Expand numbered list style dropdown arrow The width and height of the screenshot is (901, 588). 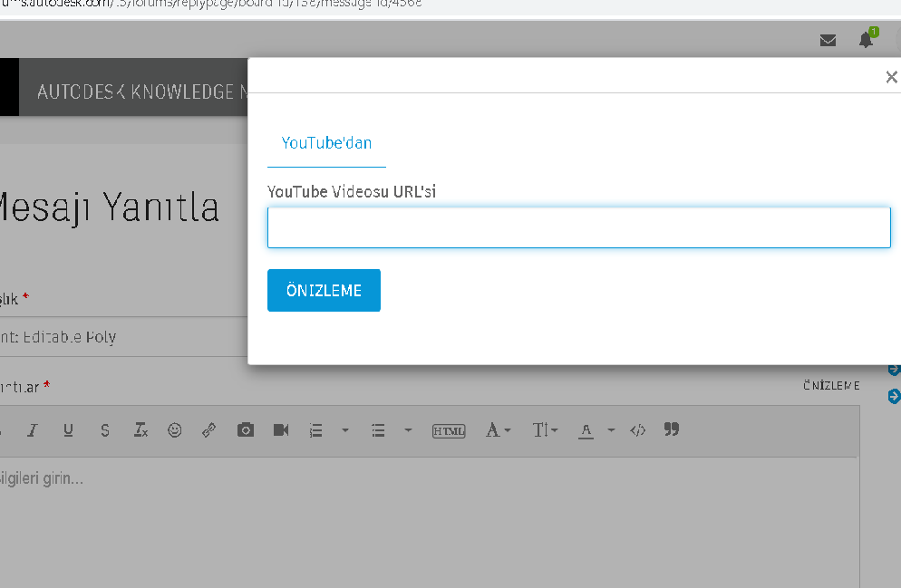(x=345, y=429)
